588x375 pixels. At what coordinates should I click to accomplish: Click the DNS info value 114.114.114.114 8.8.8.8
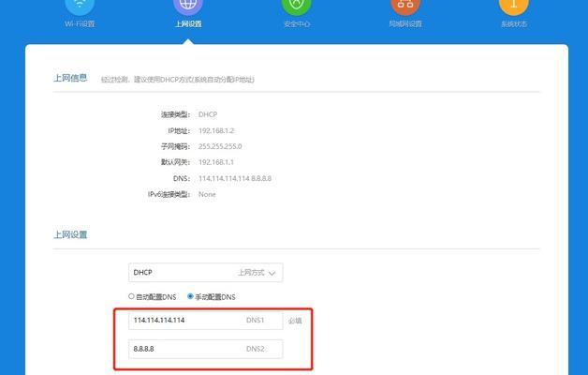click(235, 178)
